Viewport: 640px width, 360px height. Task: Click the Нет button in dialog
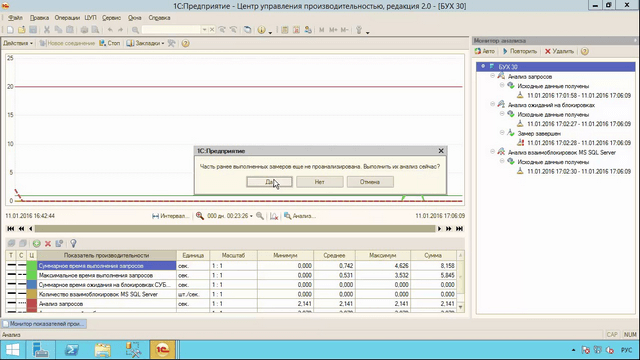coord(320,182)
